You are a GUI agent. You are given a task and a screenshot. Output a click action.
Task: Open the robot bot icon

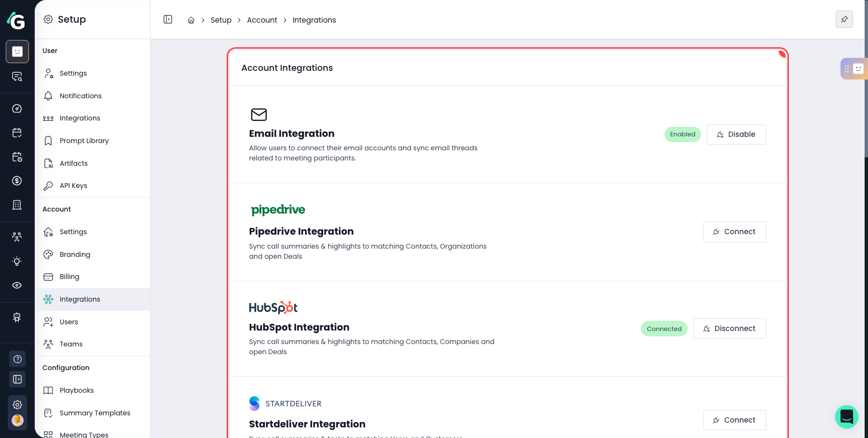tap(17, 317)
